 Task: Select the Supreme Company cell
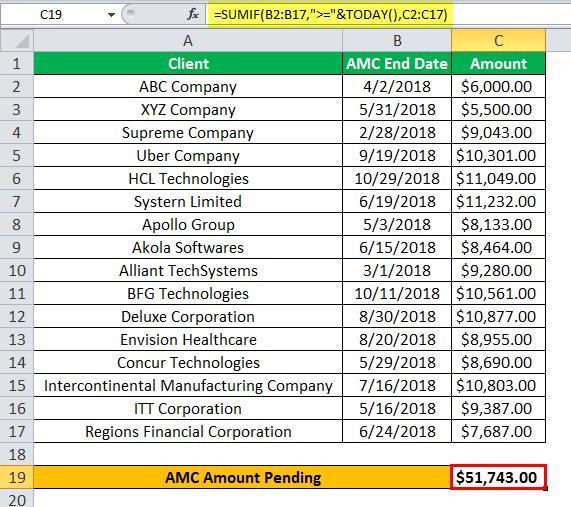pos(188,133)
